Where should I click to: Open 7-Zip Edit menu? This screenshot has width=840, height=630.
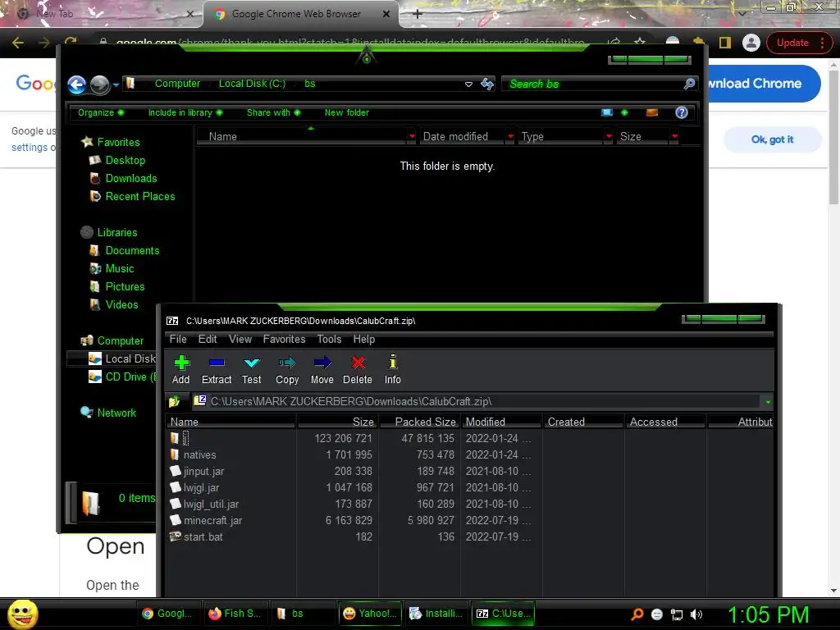(x=208, y=339)
